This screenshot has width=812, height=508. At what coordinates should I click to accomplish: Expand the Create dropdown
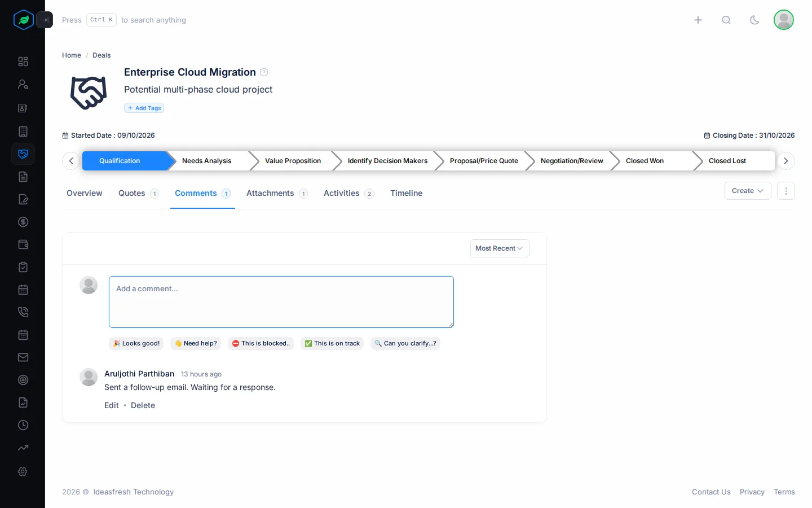pyautogui.click(x=748, y=191)
